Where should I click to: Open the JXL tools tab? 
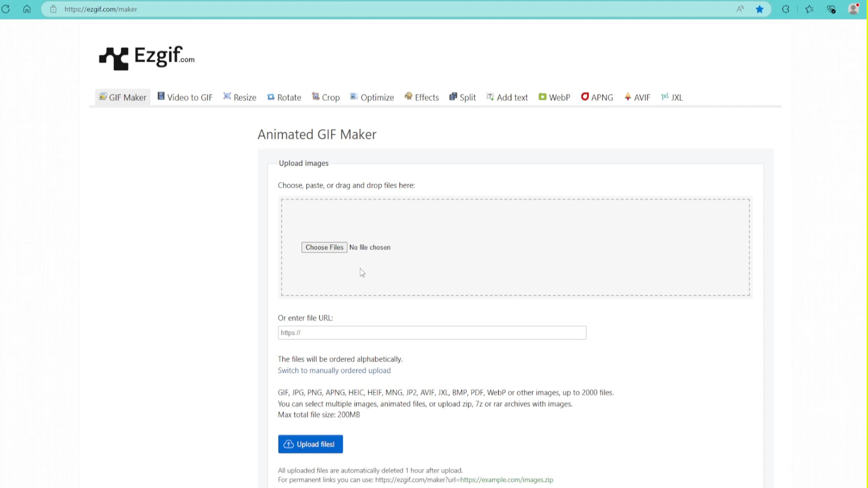(672, 97)
